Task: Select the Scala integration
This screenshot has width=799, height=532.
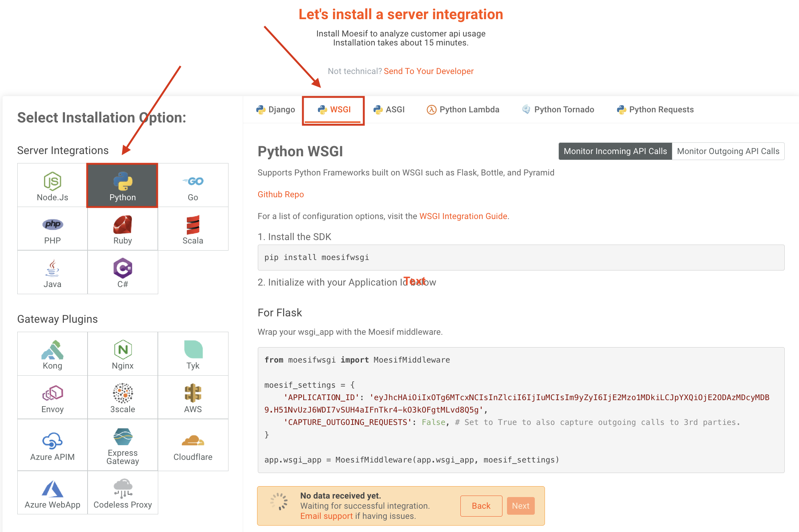Action: [x=193, y=229]
